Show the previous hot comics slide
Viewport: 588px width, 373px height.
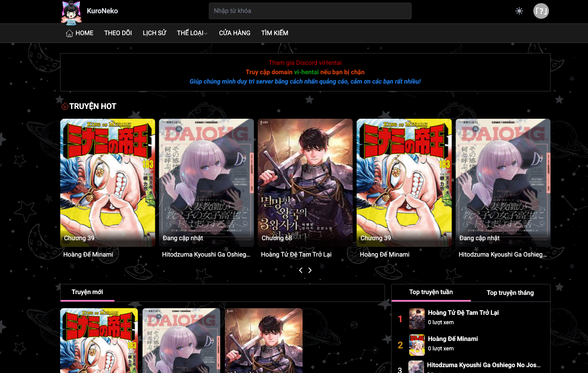[301, 270]
